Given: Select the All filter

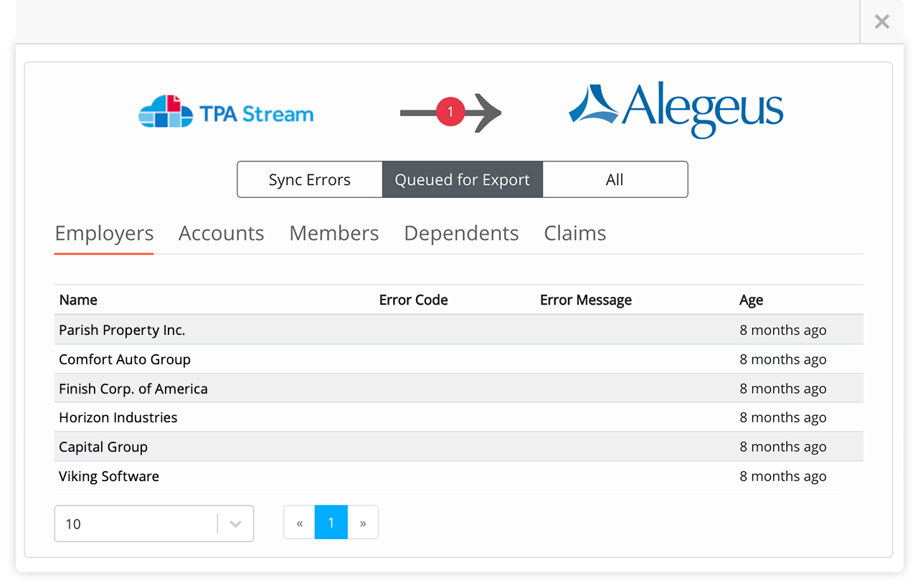Looking at the screenshot, I should point(615,179).
